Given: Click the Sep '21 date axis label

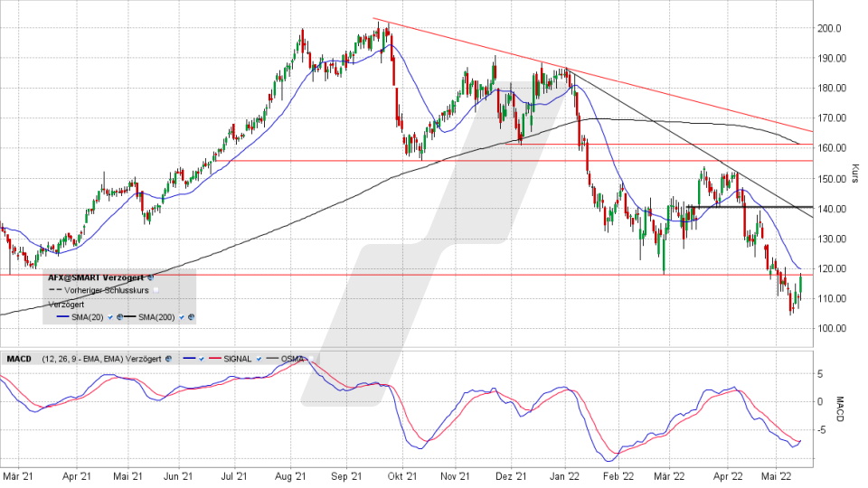Looking at the screenshot, I should pyautogui.click(x=346, y=476).
